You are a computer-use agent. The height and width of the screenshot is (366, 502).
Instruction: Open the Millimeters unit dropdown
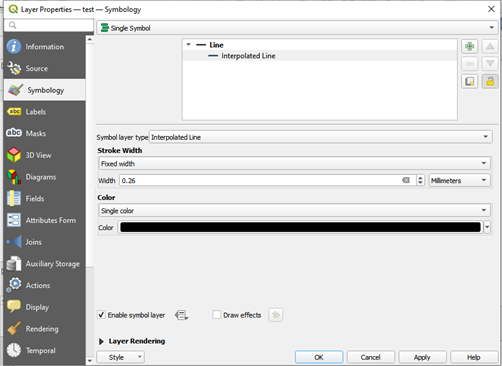[x=460, y=180]
